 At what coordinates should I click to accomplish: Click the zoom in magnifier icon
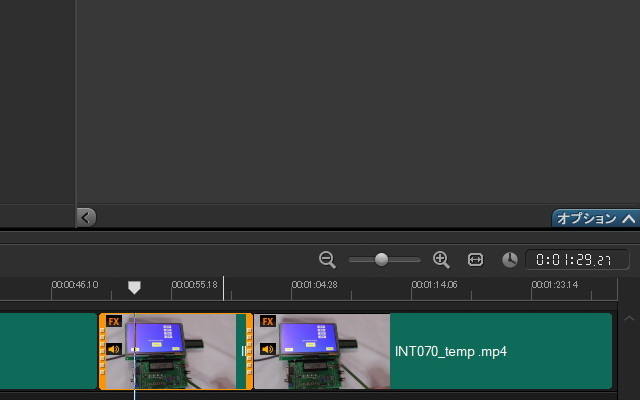(x=441, y=260)
